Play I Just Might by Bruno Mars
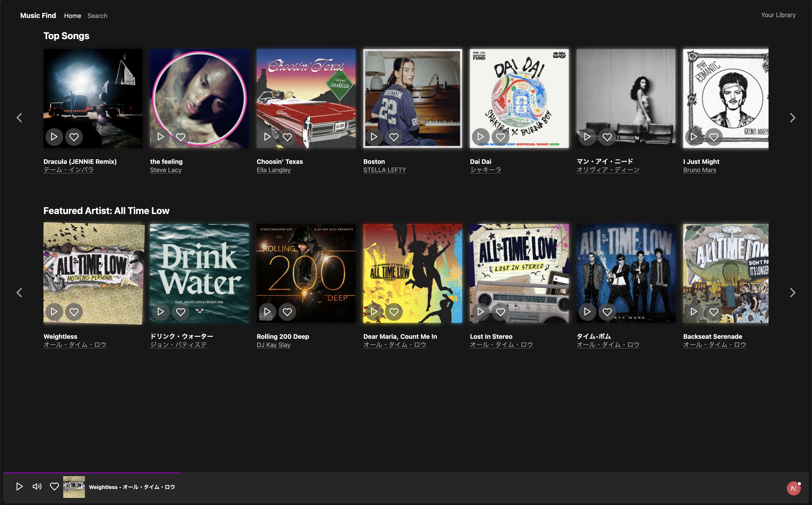The width and height of the screenshot is (812, 505). [x=694, y=137]
